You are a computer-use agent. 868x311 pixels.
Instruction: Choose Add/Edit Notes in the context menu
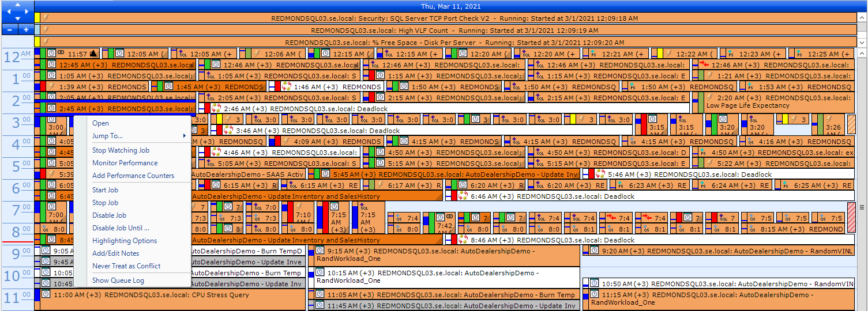point(115,253)
